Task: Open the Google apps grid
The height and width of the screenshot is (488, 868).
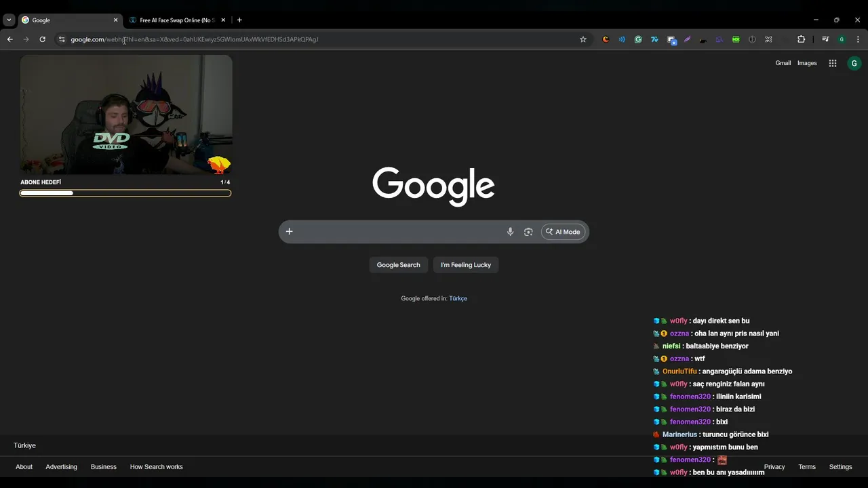Action: (833, 63)
